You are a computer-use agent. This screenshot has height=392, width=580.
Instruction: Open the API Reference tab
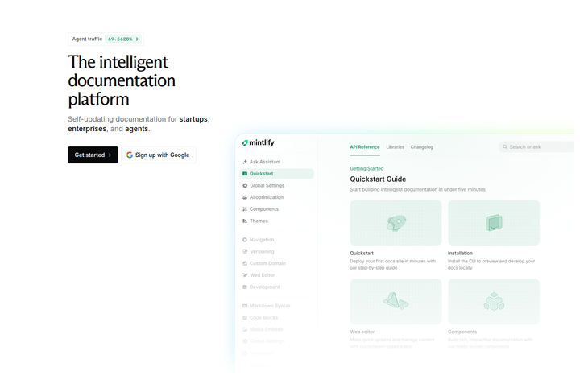pyautogui.click(x=365, y=147)
